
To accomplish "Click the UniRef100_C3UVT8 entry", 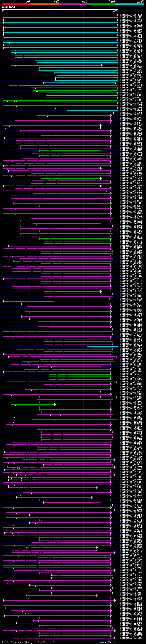I will [x=131, y=374].
